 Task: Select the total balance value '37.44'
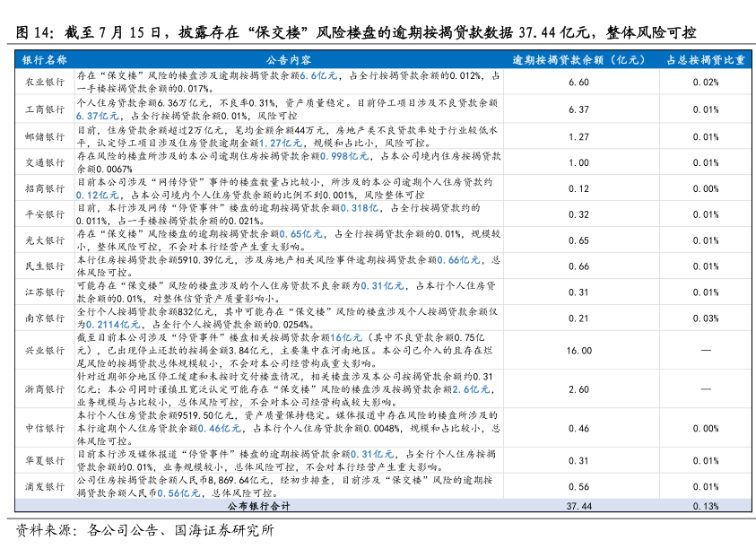coord(579,507)
